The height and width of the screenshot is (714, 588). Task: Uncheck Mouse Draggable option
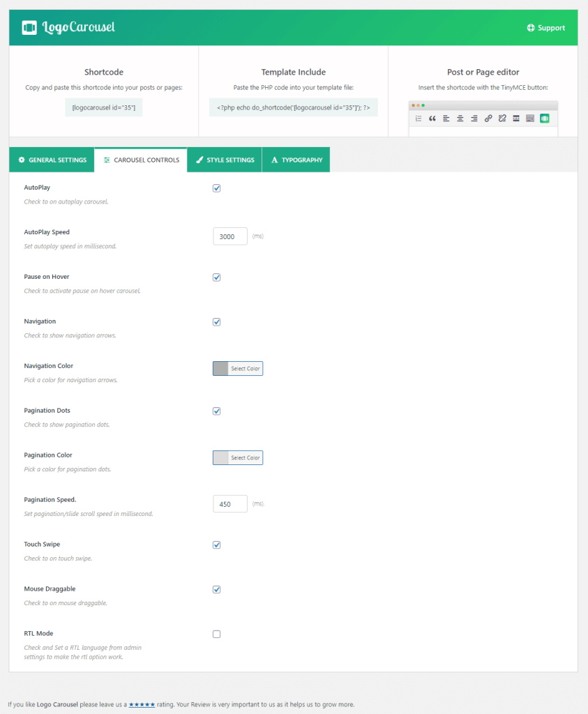[x=216, y=589]
